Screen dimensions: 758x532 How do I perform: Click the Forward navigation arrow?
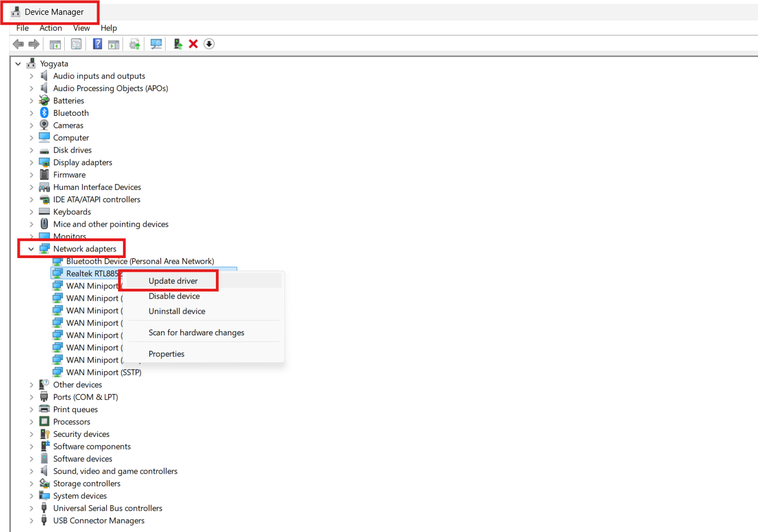click(34, 43)
